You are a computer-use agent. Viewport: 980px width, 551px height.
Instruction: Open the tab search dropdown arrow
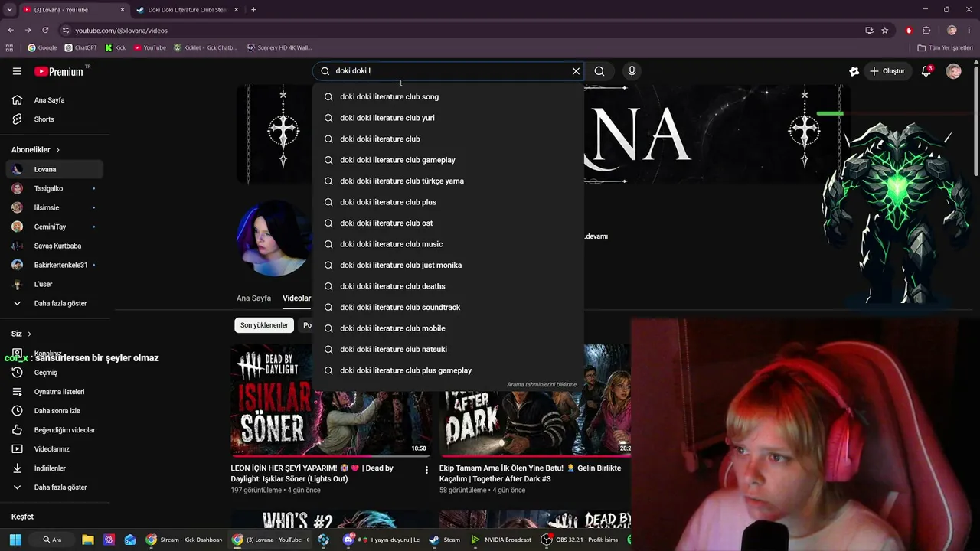click(8, 10)
